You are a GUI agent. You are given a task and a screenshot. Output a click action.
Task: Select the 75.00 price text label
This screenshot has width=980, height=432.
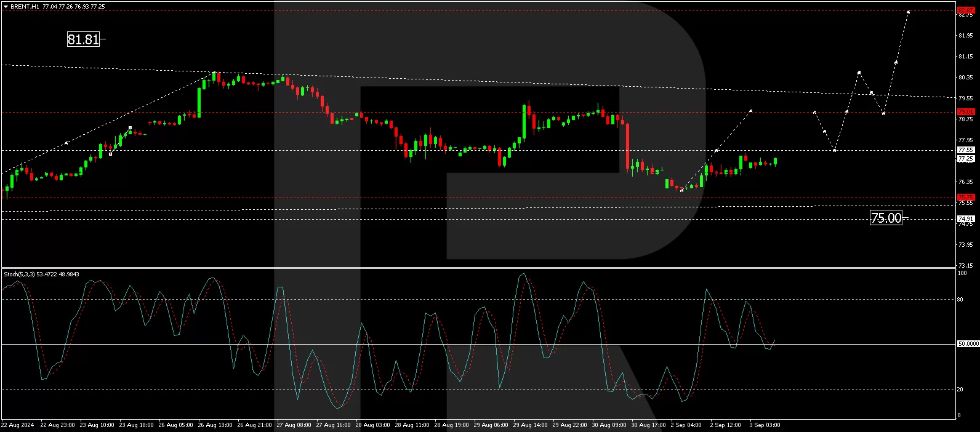click(886, 218)
